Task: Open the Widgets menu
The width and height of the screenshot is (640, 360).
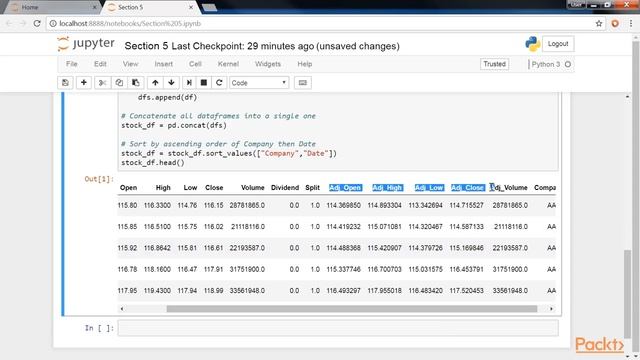Action: [x=268, y=64]
